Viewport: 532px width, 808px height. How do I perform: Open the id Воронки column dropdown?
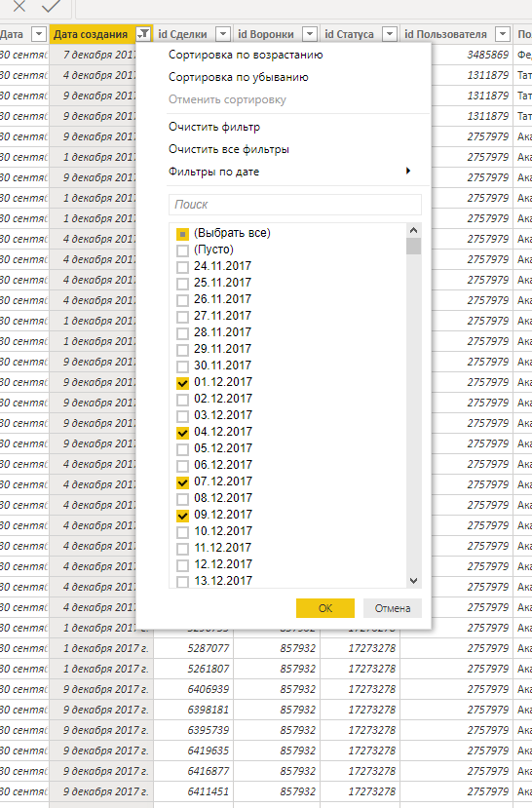pos(310,34)
